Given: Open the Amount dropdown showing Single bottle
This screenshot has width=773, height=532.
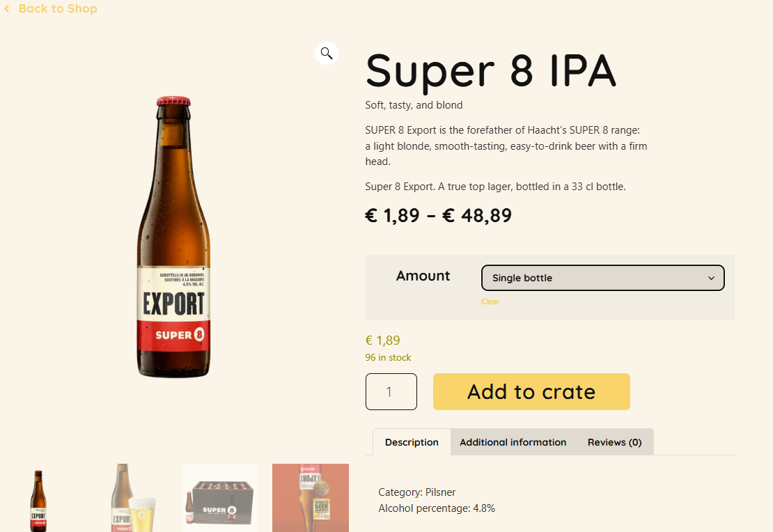Looking at the screenshot, I should point(602,278).
